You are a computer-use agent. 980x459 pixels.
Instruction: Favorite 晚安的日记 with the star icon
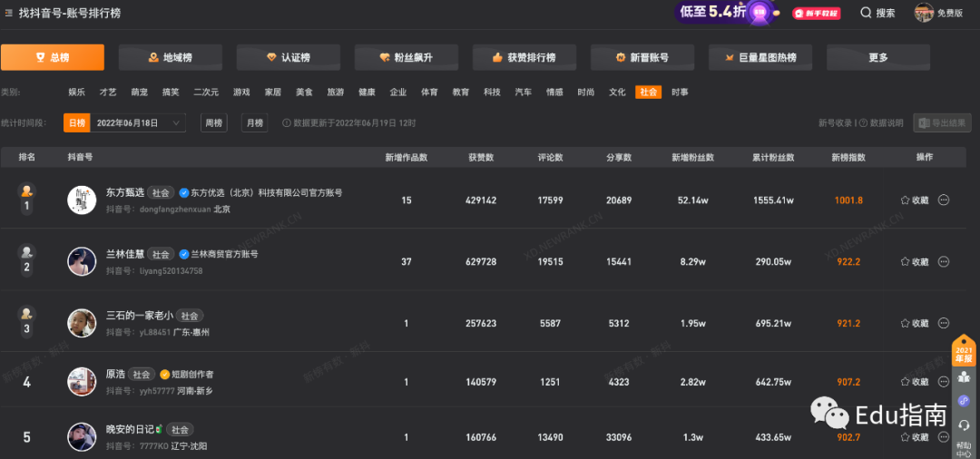(x=905, y=437)
